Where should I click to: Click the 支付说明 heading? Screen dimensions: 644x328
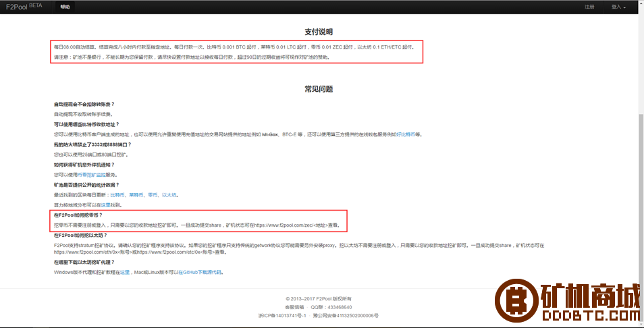[319, 32]
